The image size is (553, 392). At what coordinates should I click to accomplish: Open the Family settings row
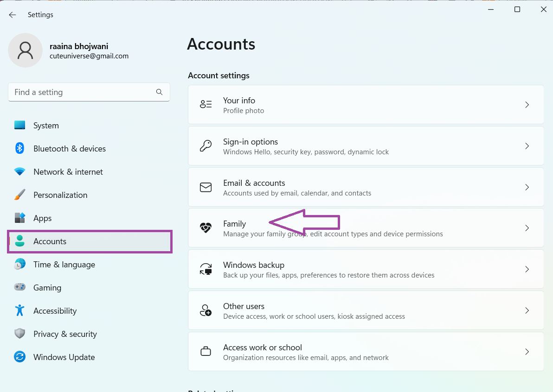tap(366, 228)
